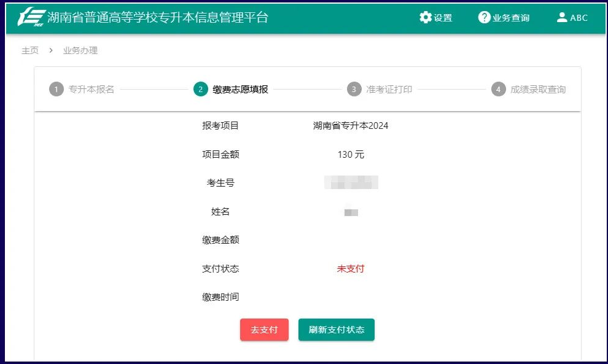Click the step 1 circle for 专升本报名
608x364 pixels.
[x=56, y=88]
